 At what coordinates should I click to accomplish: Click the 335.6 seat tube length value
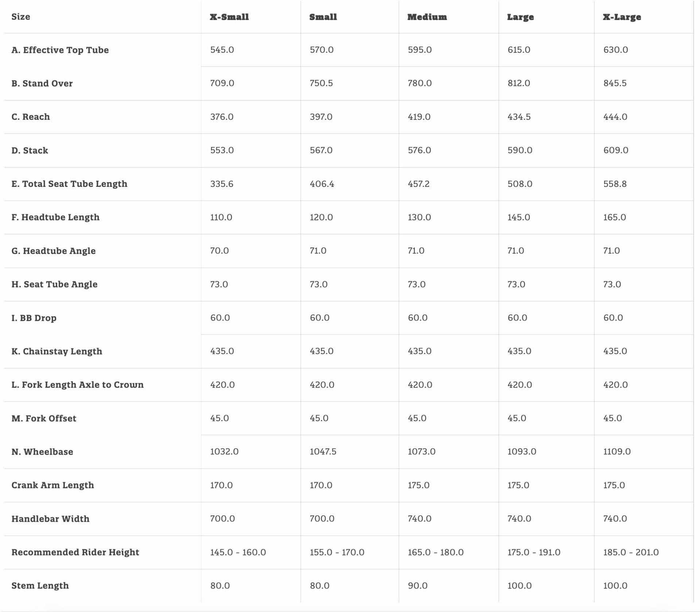[x=222, y=184]
